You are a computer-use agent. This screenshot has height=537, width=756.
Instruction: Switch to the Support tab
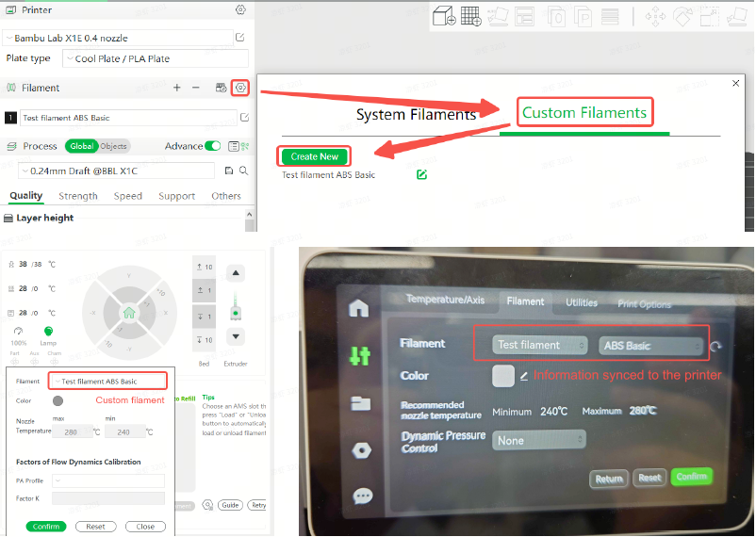(176, 196)
